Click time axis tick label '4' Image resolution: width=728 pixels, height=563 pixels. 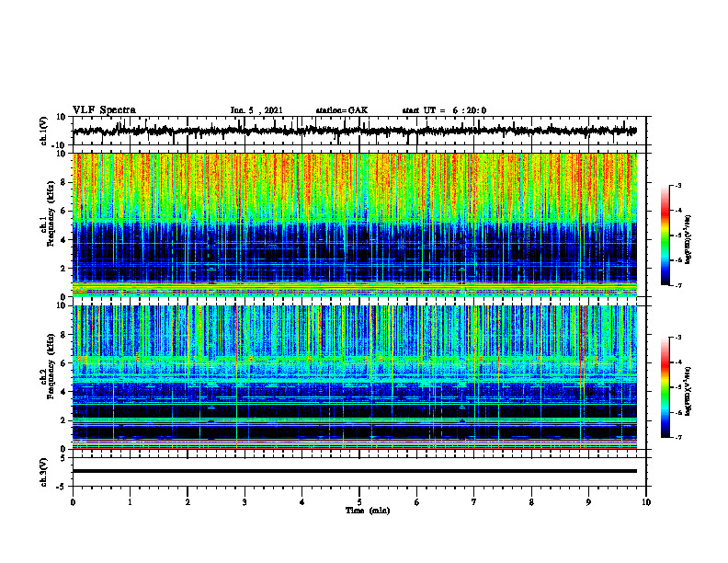302,502
